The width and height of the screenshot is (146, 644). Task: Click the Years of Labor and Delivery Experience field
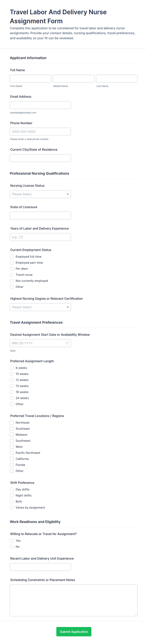point(40,237)
